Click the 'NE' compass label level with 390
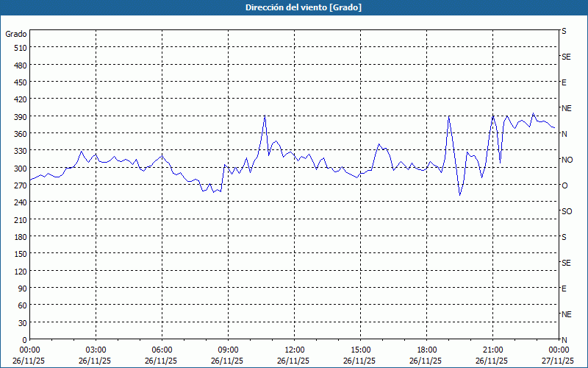The image size is (588, 368). [566, 108]
